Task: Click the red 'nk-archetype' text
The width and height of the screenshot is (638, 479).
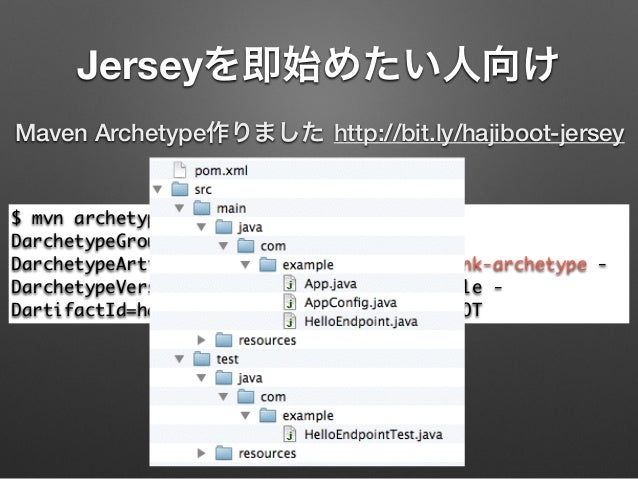Action: [x=526, y=265]
